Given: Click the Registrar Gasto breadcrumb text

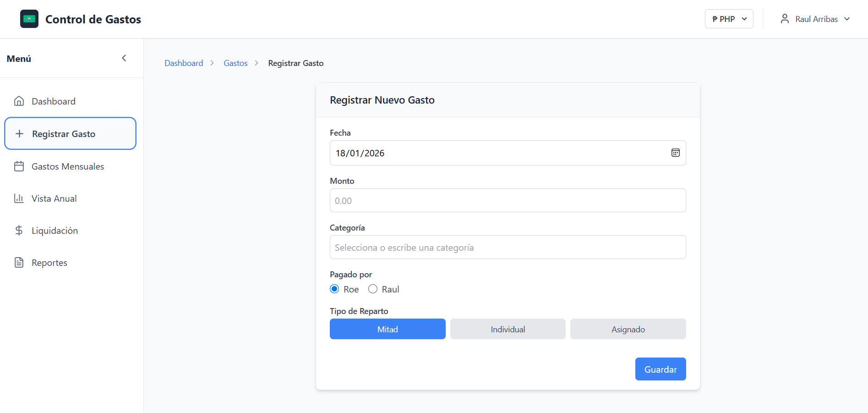Looking at the screenshot, I should click(296, 63).
